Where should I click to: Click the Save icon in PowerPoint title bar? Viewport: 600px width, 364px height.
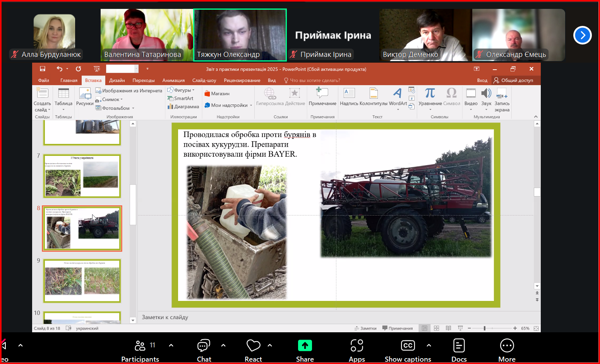click(x=43, y=69)
